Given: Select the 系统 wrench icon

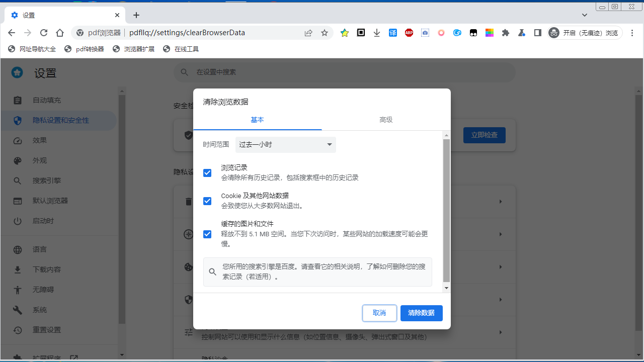Looking at the screenshot, I should (17, 310).
